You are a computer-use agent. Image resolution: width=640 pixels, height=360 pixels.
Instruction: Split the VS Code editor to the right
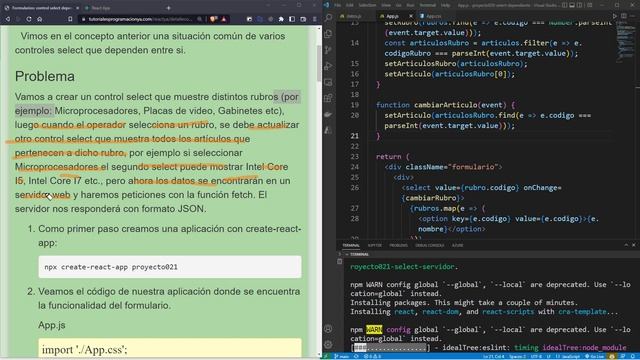[624, 16]
